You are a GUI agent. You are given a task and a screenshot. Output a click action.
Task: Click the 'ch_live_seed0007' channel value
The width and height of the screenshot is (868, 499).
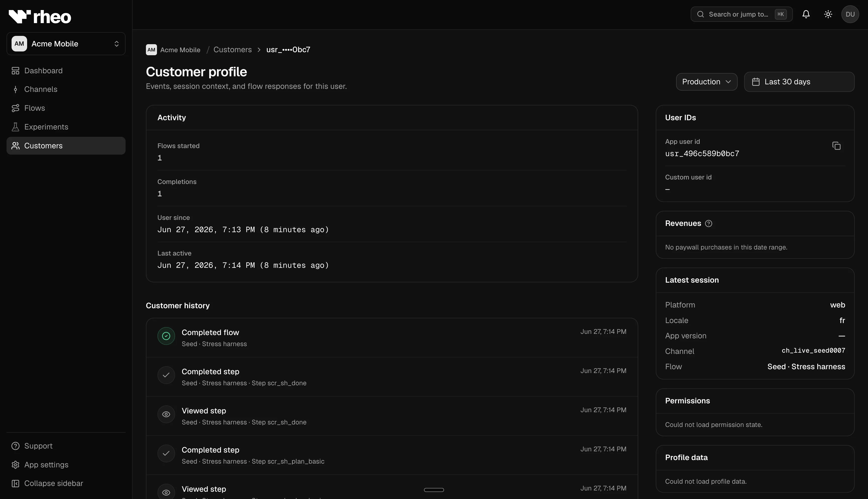pos(813,350)
